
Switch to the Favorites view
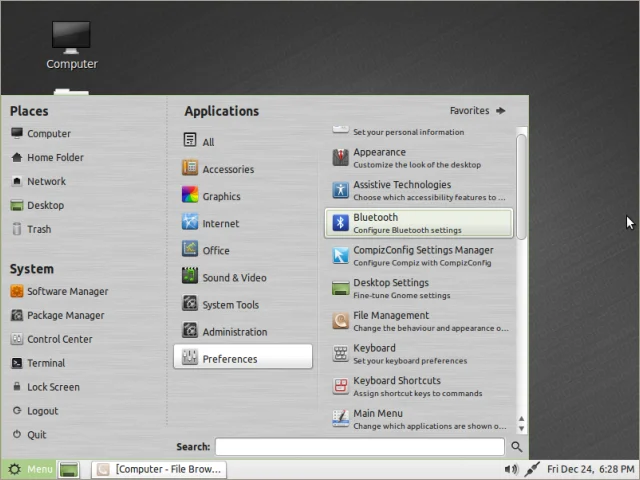click(478, 111)
